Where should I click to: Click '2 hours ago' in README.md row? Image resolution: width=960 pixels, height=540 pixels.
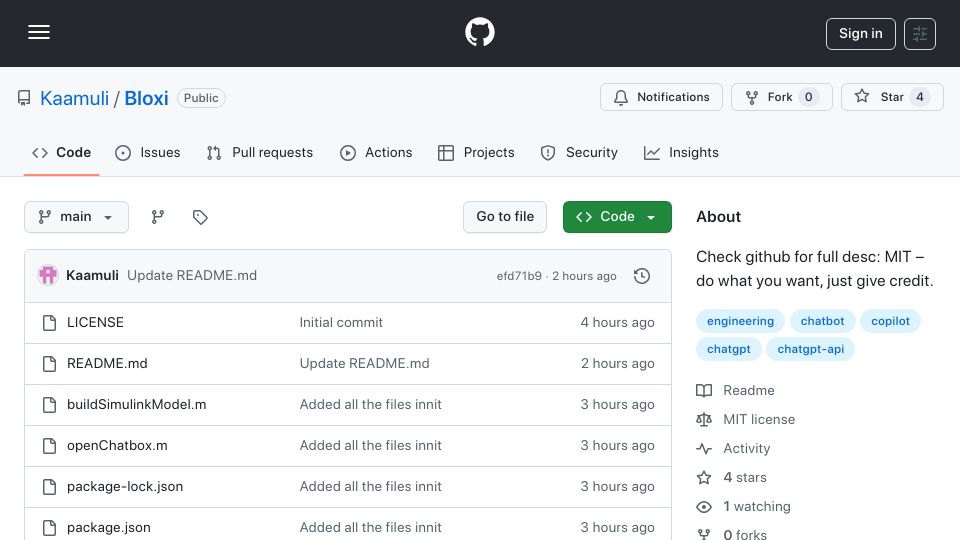[x=618, y=364]
